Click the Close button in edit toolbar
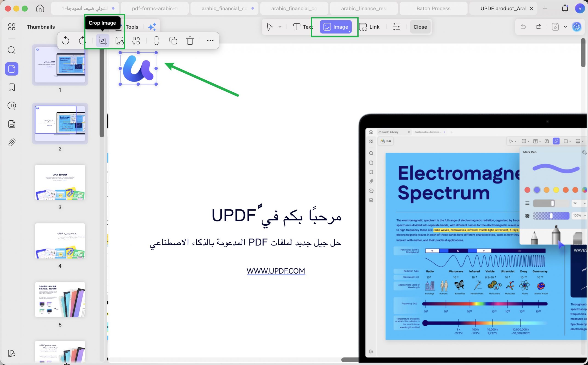Image resolution: width=588 pixels, height=365 pixels. point(420,27)
